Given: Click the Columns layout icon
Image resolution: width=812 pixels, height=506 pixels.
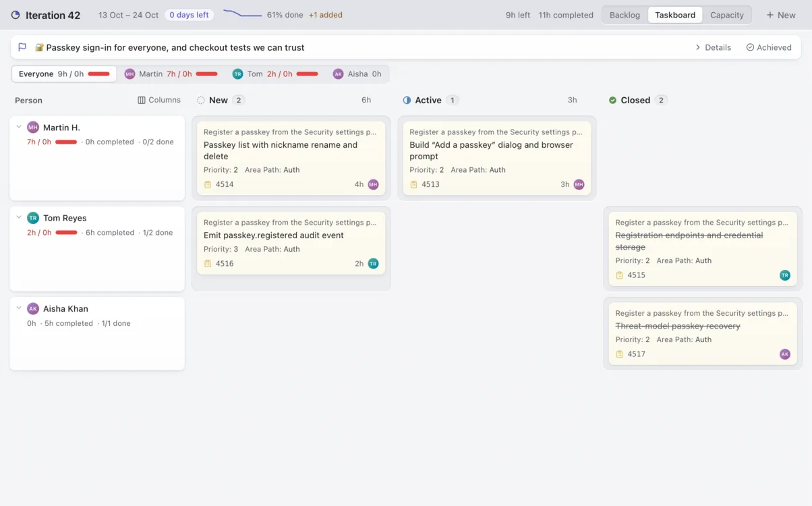Looking at the screenshot, I should (x=142, y=100).
